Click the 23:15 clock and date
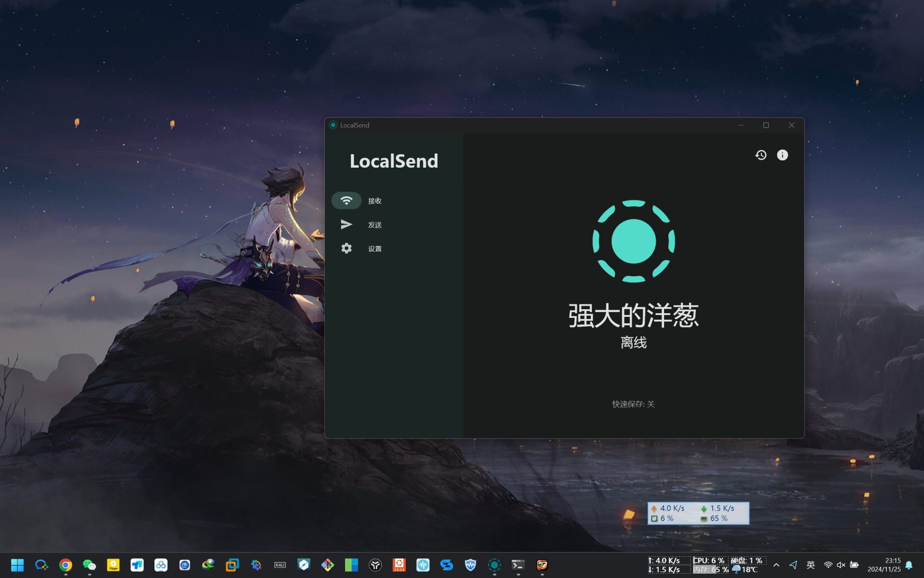The height and width of the screenshot is (578, 924). [884, 565]
